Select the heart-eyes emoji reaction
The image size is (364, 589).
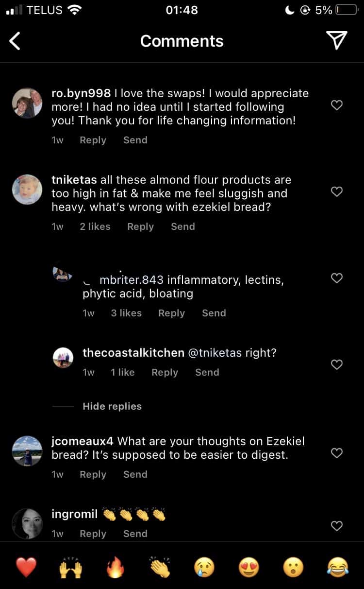coord(249,567)
